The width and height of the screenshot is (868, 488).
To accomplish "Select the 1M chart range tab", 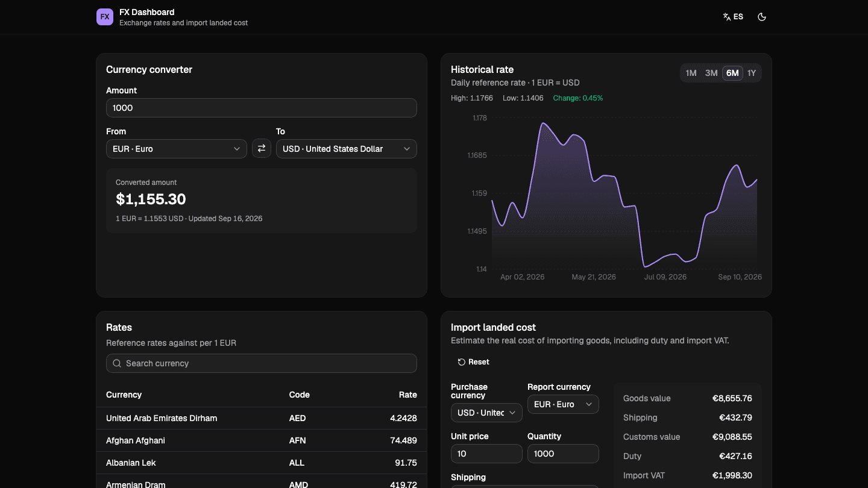I will pyautogui.click(x=691, y=73).
